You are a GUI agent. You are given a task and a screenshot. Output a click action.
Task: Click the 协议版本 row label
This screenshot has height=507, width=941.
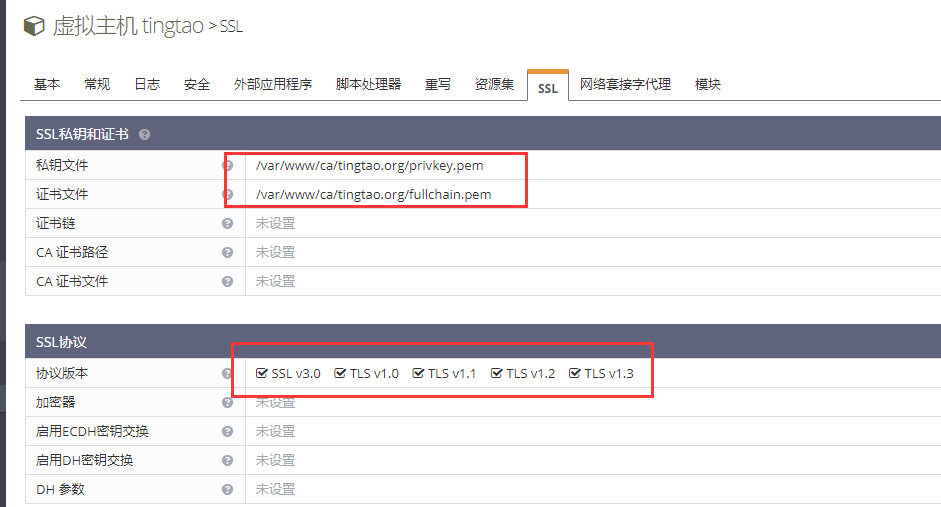pos(62,373)
